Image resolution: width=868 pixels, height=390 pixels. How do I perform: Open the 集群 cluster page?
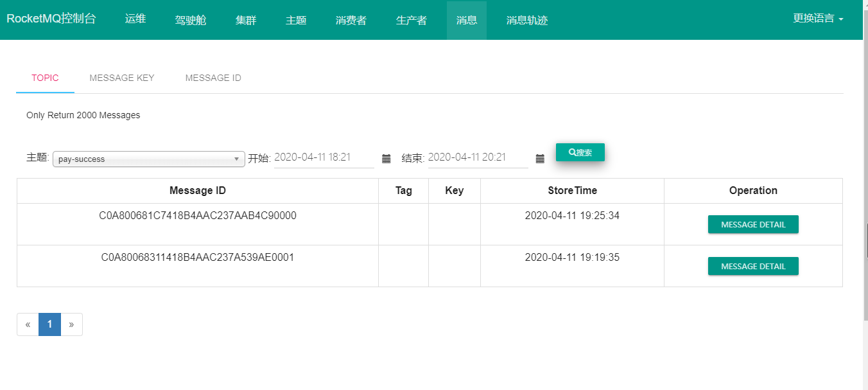point(246,20)
